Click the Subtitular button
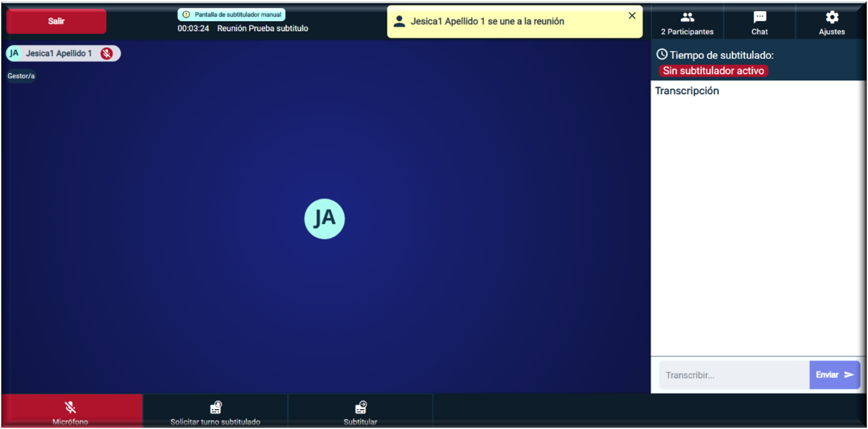 361,411
